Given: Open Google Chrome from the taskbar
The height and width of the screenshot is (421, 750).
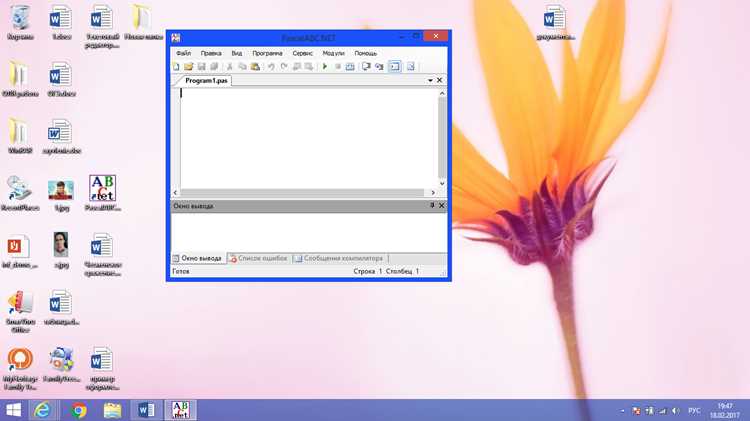Looking at the screenshot, I should (78, 410).
